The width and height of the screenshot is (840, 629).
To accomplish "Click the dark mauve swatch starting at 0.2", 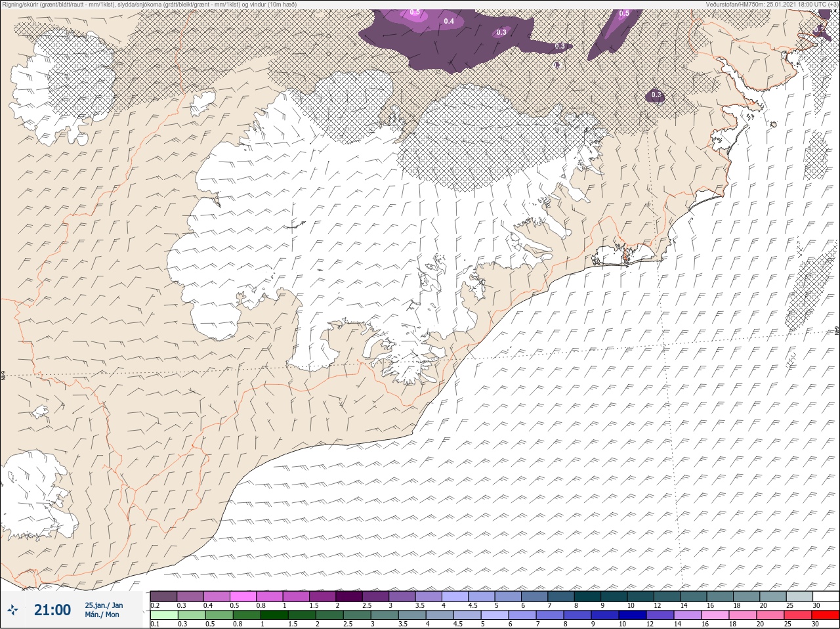I will pos(163,596).
